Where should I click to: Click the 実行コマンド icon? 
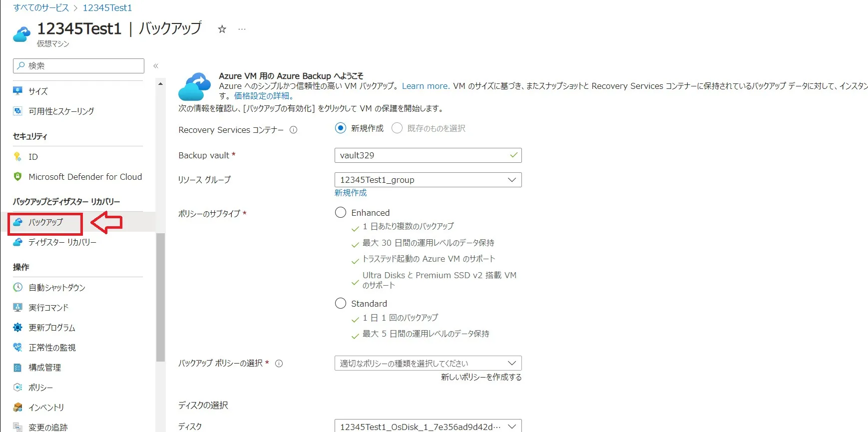[x=18, y=307]
